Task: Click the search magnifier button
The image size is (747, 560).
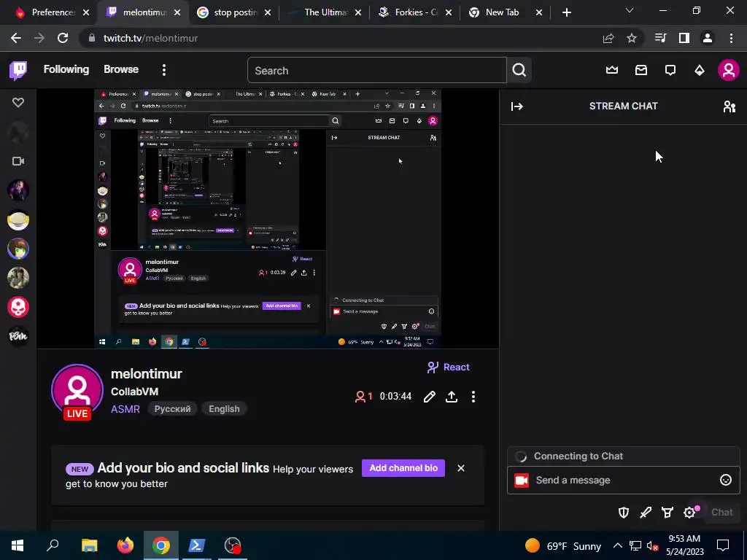Action: pos(519,71)
